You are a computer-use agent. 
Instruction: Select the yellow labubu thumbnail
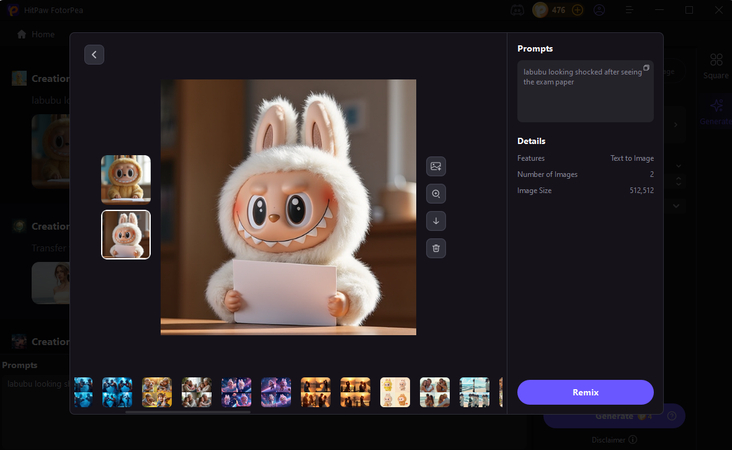[x=126, y=180]
